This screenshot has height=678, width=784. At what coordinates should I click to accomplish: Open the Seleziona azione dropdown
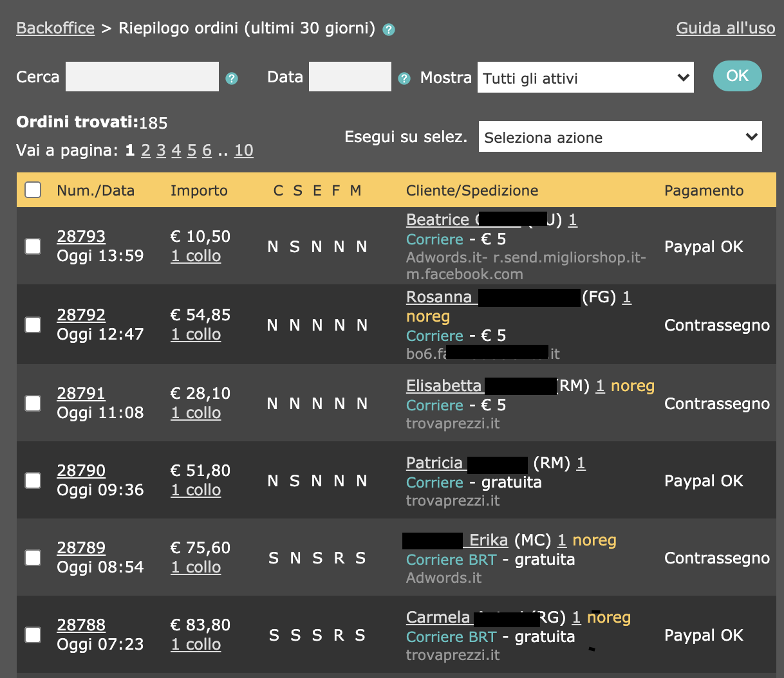(x=620, y=136)
